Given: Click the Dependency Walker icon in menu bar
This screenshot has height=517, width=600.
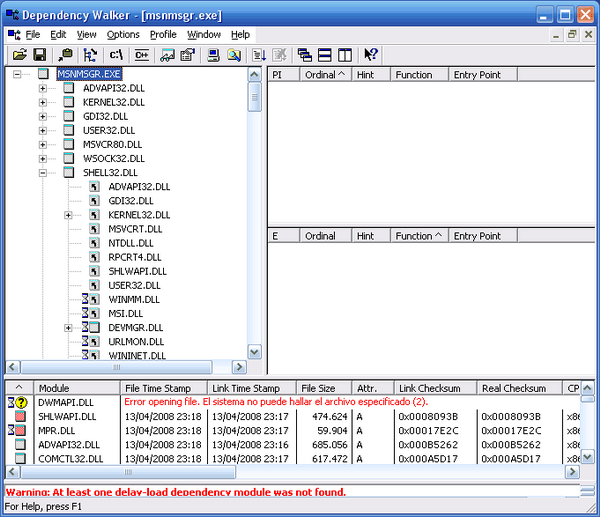Looking at the screenshot, I should point(14,35).
